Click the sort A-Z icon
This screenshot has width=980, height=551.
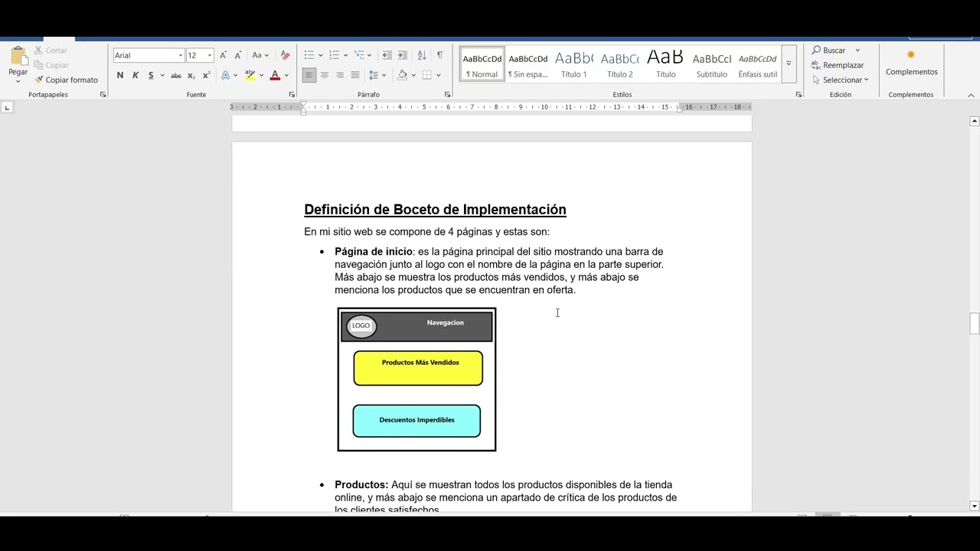tap(422, 55)
